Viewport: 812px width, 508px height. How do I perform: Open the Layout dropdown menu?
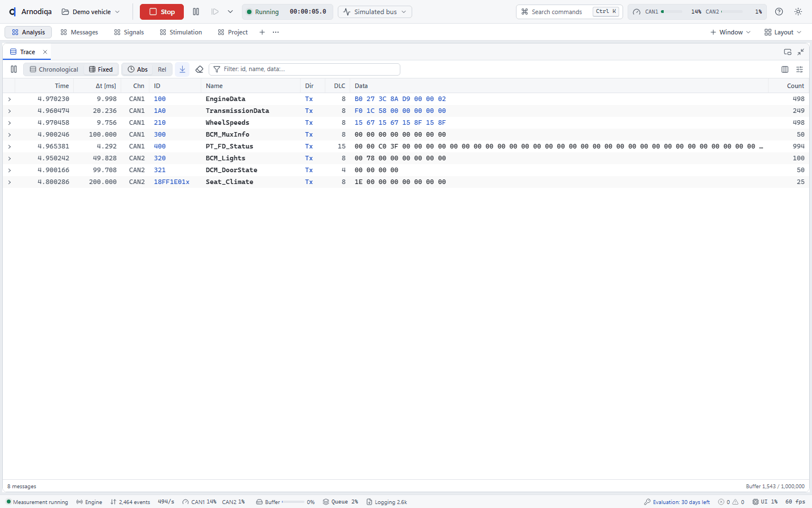pyautogui.click(x=783, y=32)
